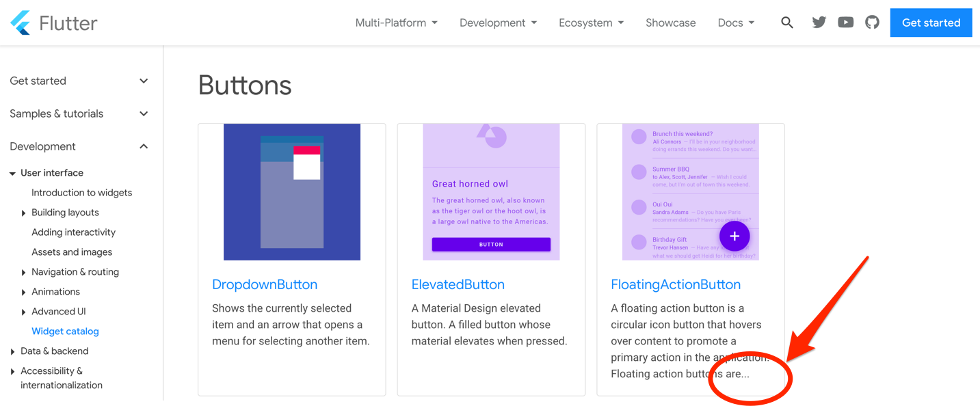Expand the Advanced UI tree arrow

pyautogui.click(x=23, y=312)
